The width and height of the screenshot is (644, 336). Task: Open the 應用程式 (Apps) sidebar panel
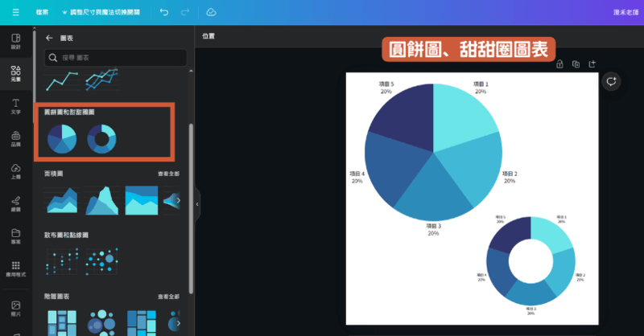[x=15, y=268]
